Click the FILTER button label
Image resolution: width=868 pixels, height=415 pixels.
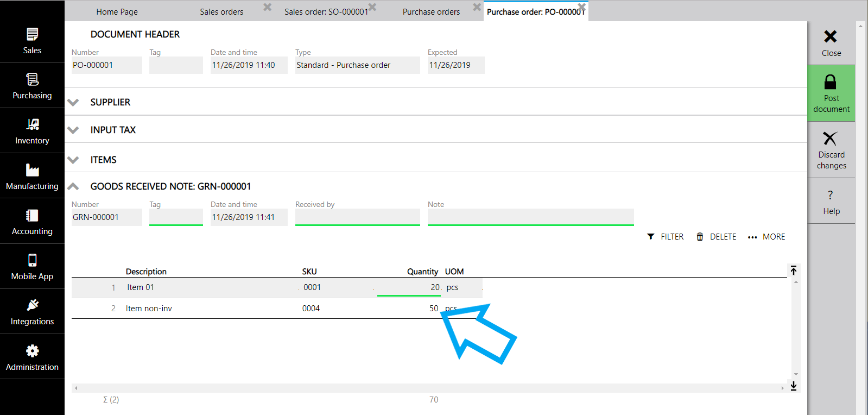pyautogui.click(x=672, y=237)
